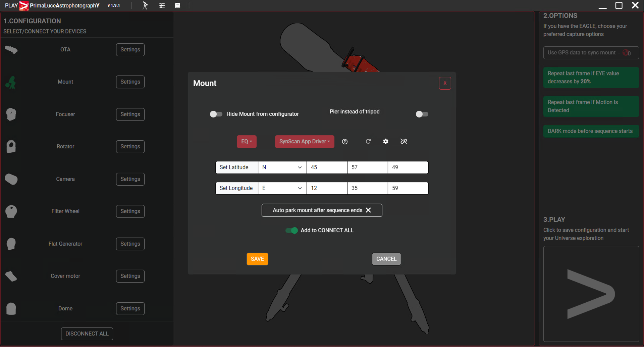Open Dome Settings
644x347 pixels.
point(130,309)
